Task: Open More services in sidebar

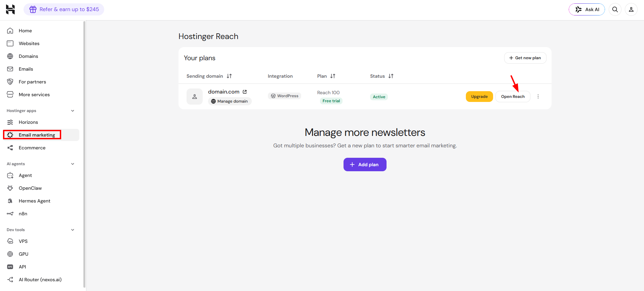Action: coord(41,95)
